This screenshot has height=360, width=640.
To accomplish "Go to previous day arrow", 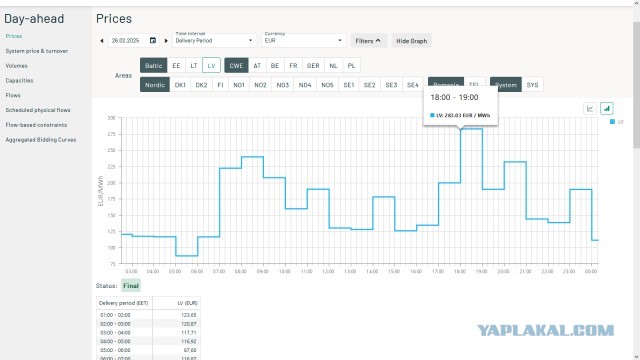I will pyautogui.click(x=102, y=41).
